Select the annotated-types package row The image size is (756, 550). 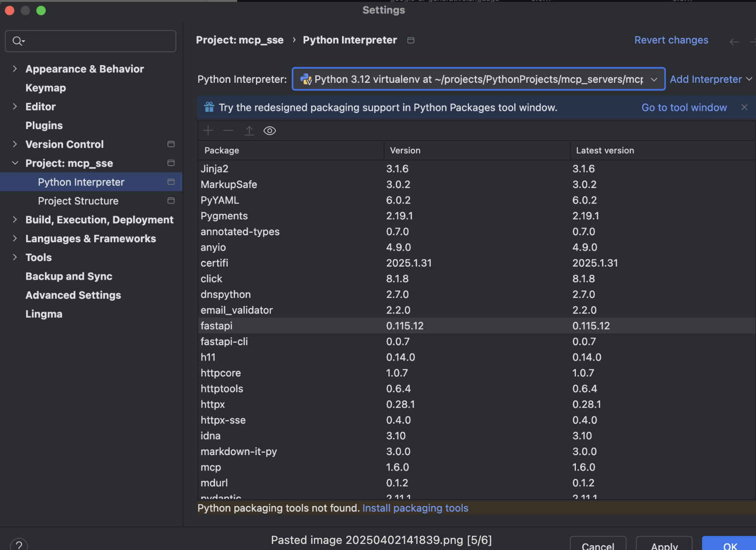point(477,232)
